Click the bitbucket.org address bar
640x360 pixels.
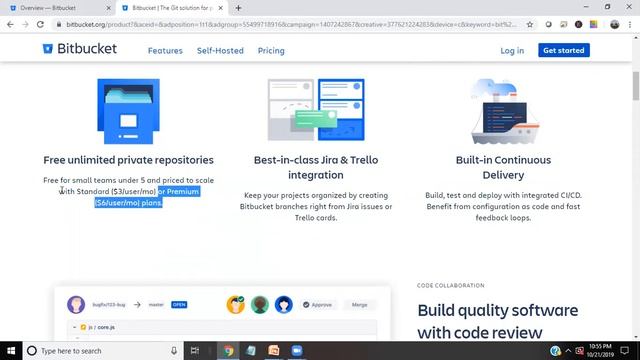click(291, 24)
